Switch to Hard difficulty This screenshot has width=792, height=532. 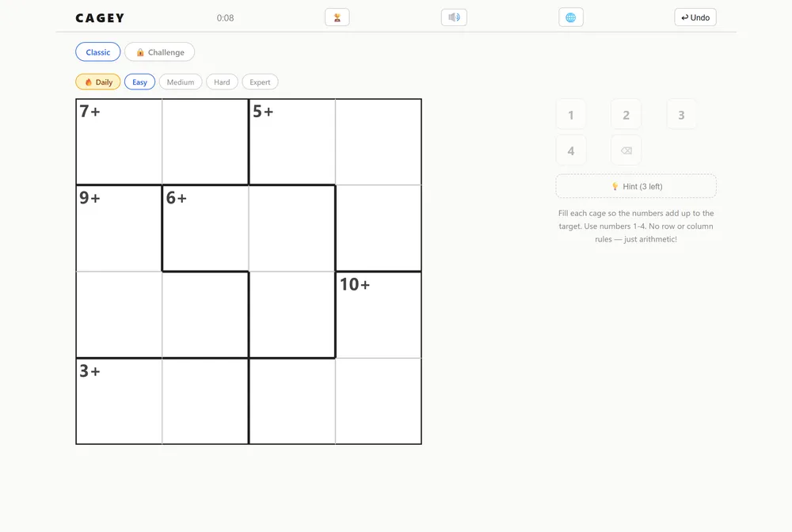pos(222,82)
